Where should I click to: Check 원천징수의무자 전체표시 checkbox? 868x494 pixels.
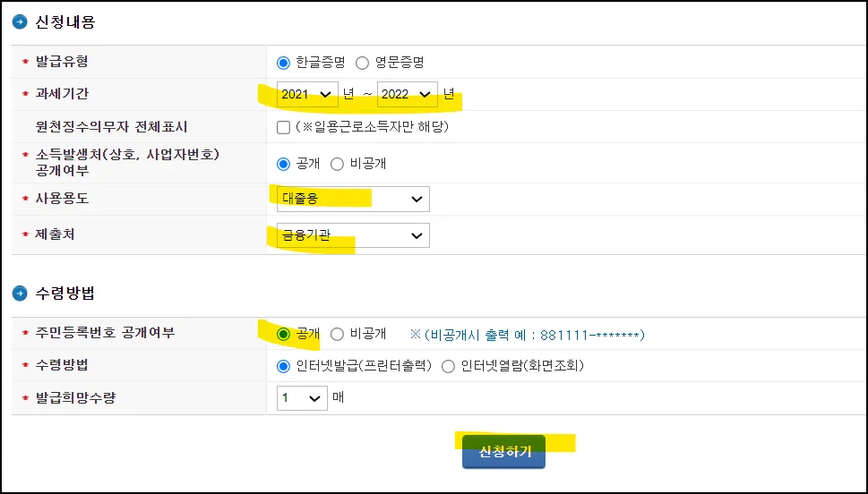[x=284, y=127]
